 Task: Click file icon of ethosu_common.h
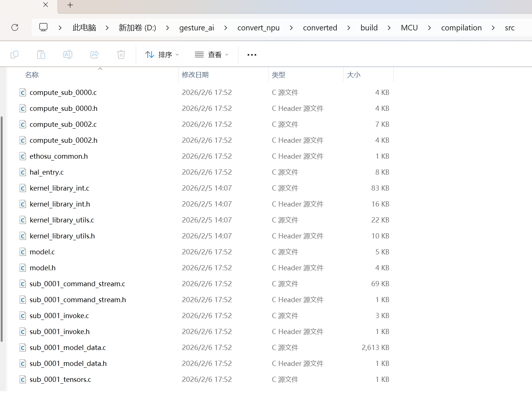pyautogui.click(x=23, y=156)
